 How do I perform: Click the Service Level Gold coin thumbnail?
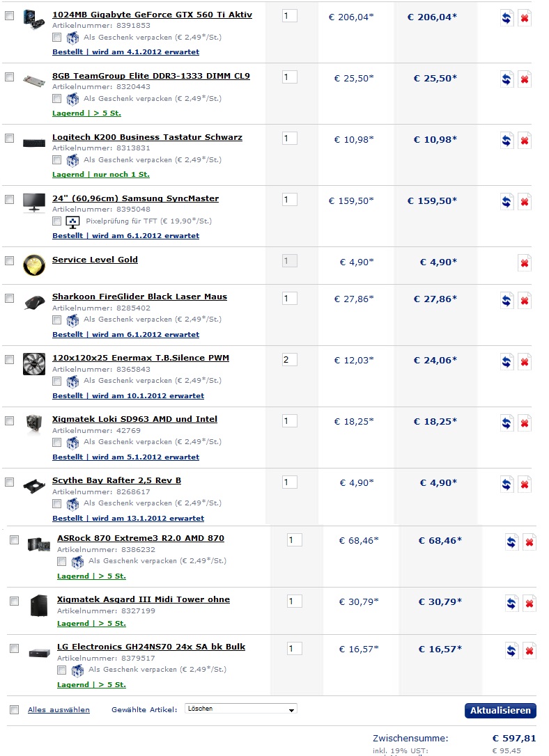33,265
